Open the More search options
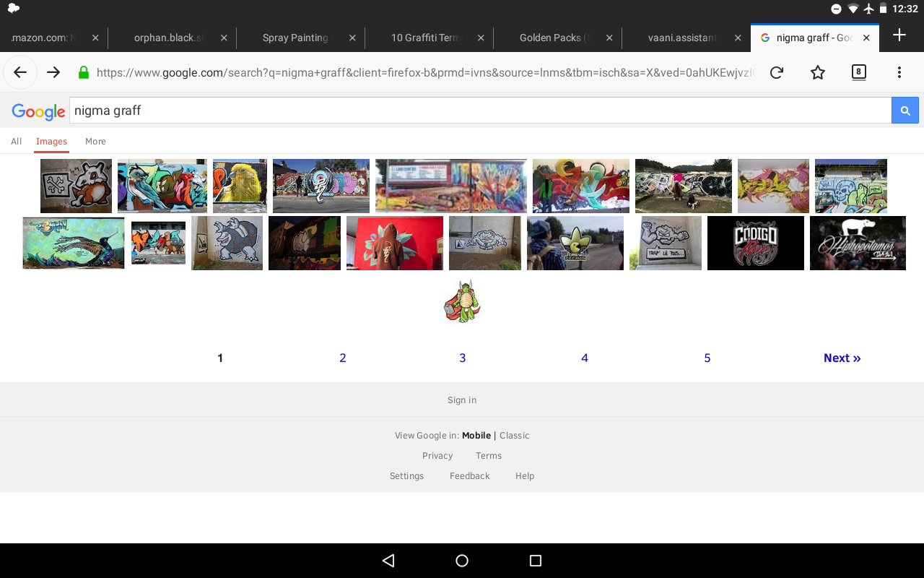Image resolution: width=924 pixels, height=578 pixels. (x=95, y=142)
